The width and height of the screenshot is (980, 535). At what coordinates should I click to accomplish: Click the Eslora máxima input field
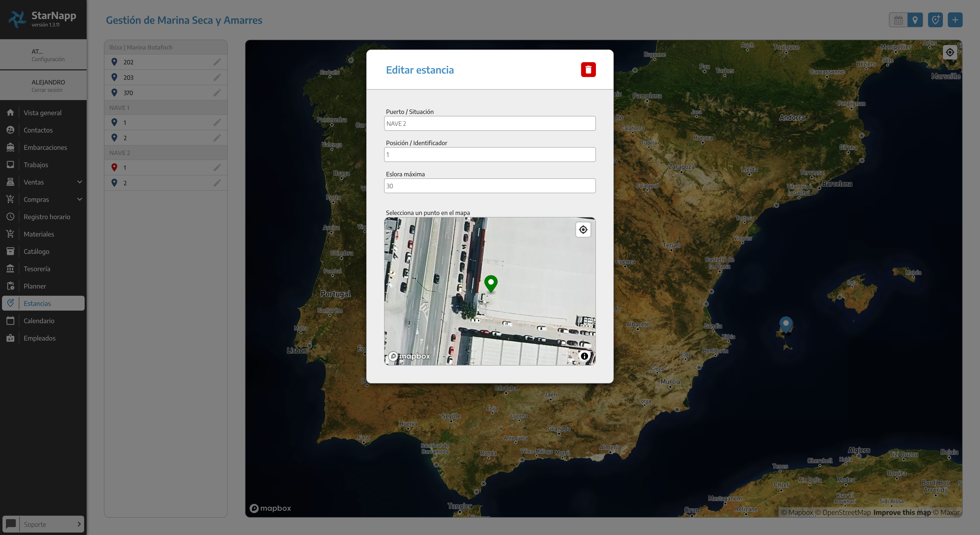pyautogui.click(x=490, y=186)
